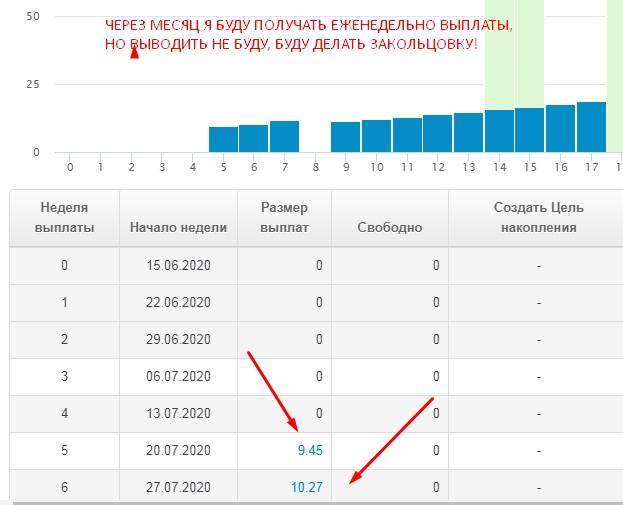623x505 pixels.
Task: Select the chart bar for week 12
Action: pos(438,134)
